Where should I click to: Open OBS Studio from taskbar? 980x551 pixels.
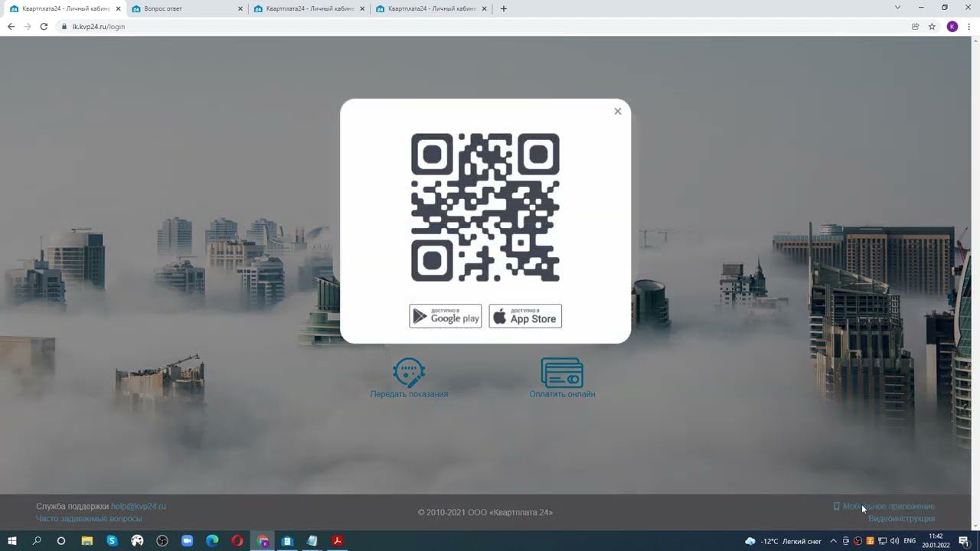[162, 541]
